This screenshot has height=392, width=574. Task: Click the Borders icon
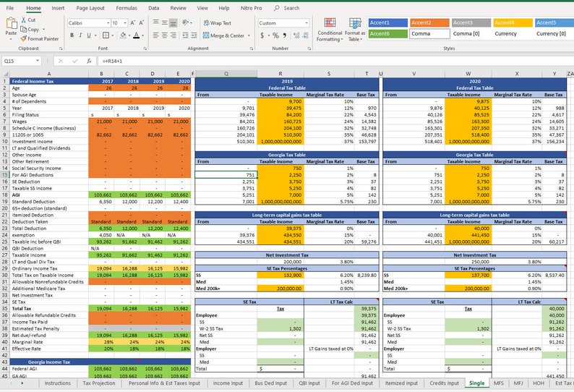pos(106,35)
